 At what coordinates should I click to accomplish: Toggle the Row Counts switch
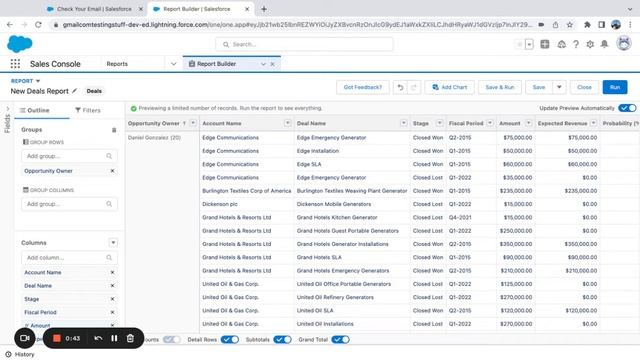click(171, 340)
